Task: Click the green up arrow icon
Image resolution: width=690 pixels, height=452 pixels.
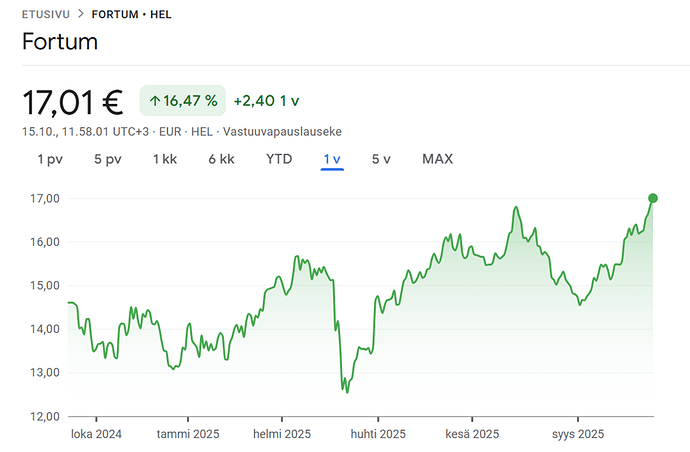Action: (155, 101)
